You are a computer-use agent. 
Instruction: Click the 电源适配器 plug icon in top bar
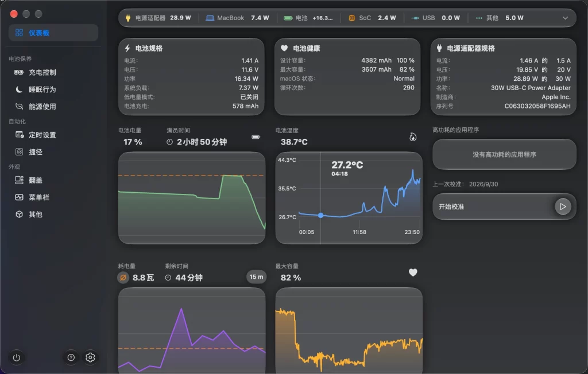click(x=128, y=18)
